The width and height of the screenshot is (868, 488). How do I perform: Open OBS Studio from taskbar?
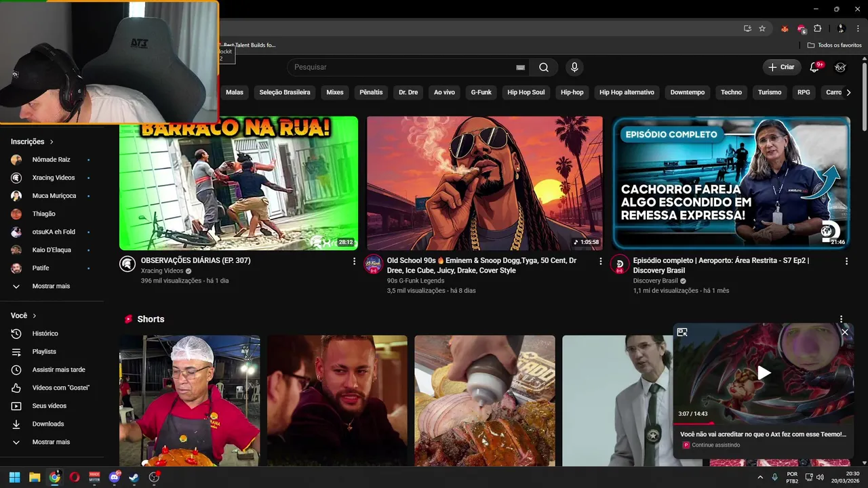(x=155, y=477)
